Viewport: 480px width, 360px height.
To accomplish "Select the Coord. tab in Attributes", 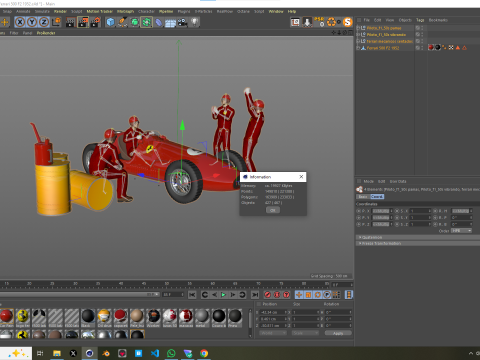I will pyautogui.click(x=377, y=197).
